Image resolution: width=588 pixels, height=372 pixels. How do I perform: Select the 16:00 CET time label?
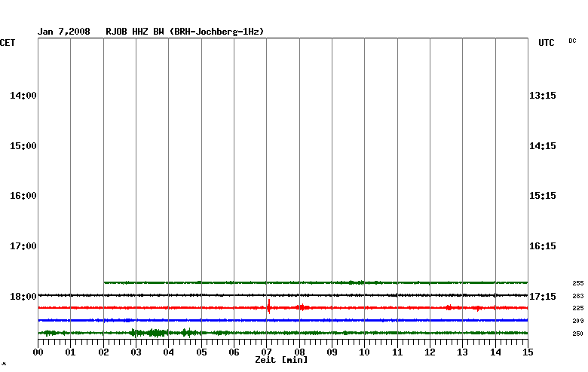[23, 196]
